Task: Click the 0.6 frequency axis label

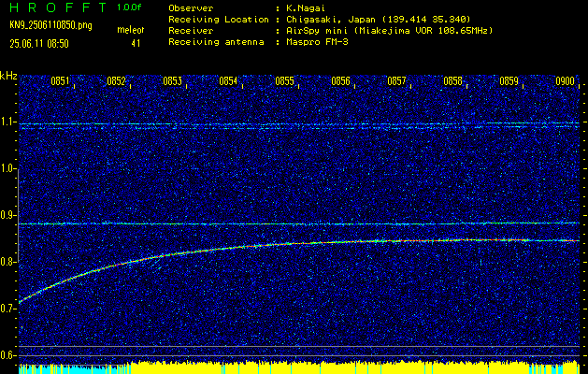Action: pyautogui.click(x=7, y=355)
